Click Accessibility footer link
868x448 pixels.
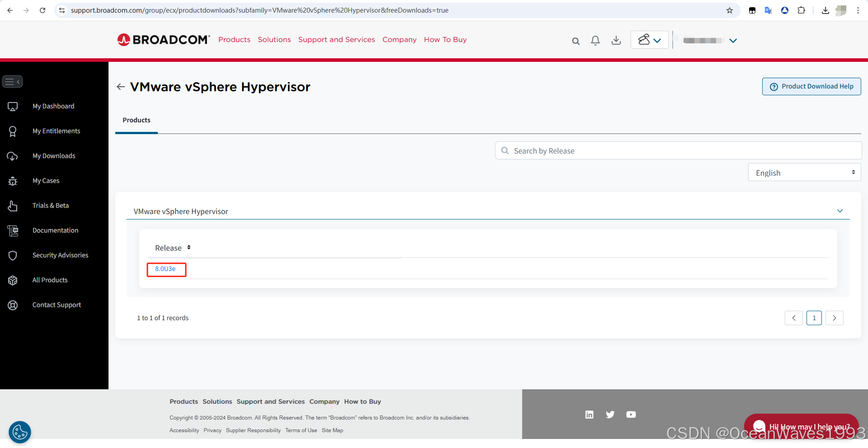pyautogui.click(x=184, y=430)
